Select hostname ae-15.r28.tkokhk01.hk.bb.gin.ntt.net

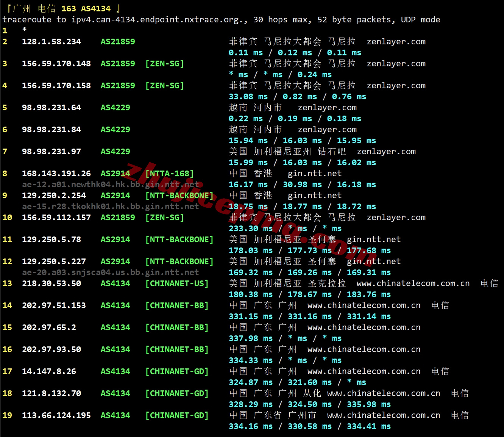[111, 207]
